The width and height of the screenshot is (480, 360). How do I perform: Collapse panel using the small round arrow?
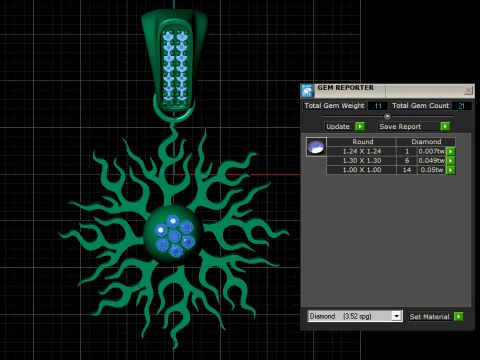387,116
